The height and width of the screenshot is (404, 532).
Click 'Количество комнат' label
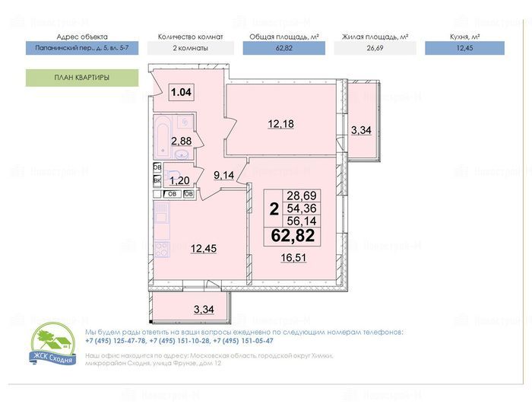coord(190,37)
